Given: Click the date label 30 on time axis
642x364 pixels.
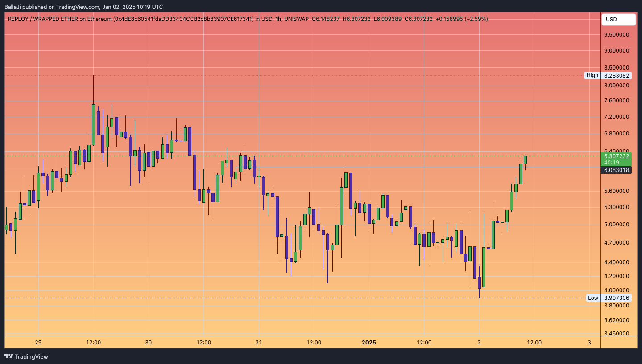Looking at the screenshot, I should point(149,343).
